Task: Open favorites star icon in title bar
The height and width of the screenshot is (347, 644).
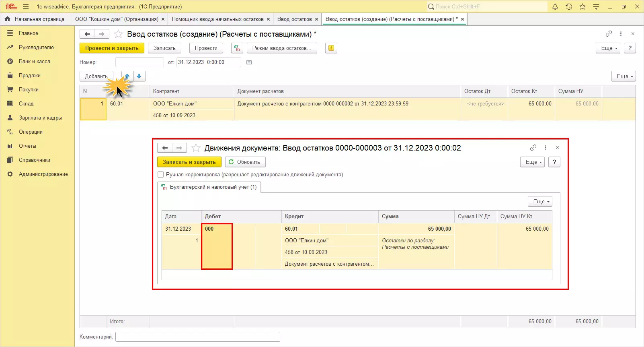Action: tap(582, 6)
